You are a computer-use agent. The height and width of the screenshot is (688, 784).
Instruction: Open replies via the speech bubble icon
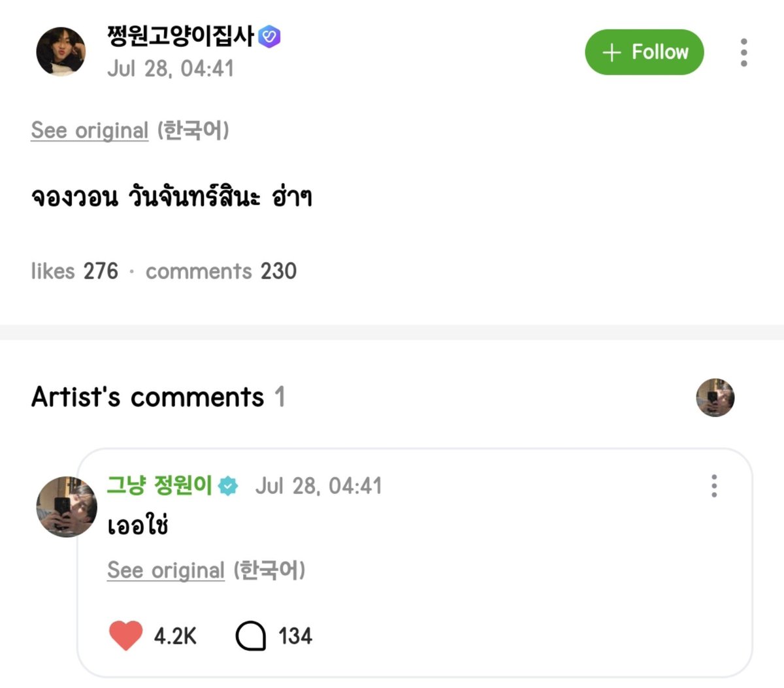(250, 636)
